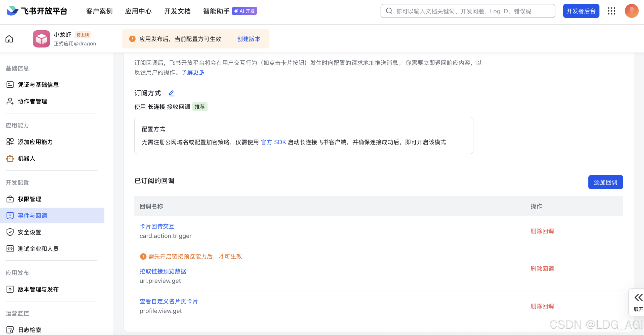Select the 事件与回调 sidebar icon
Screen dimensions: 644x335
tap(10, 215)
